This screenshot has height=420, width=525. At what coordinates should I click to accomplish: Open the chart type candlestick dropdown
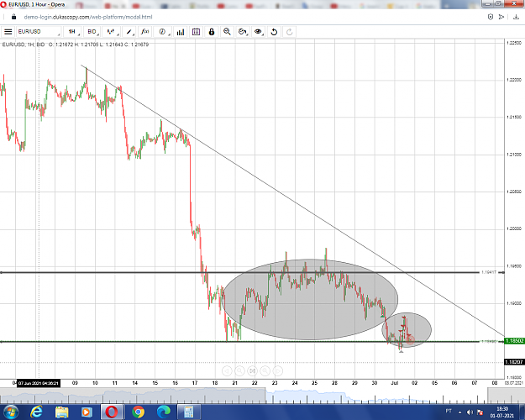112,32
